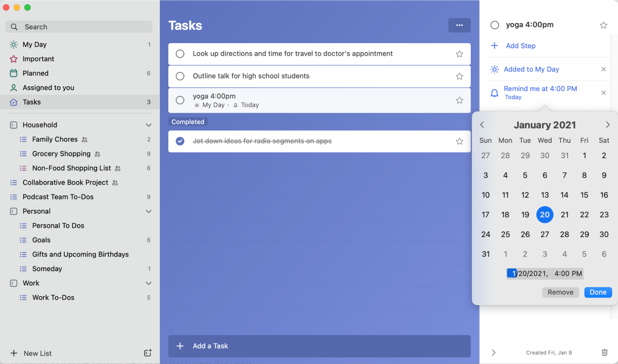Viewport: 618px width, 364px height.
Task: Click the Important star icon in sidebar
Action: pos(13,59)
